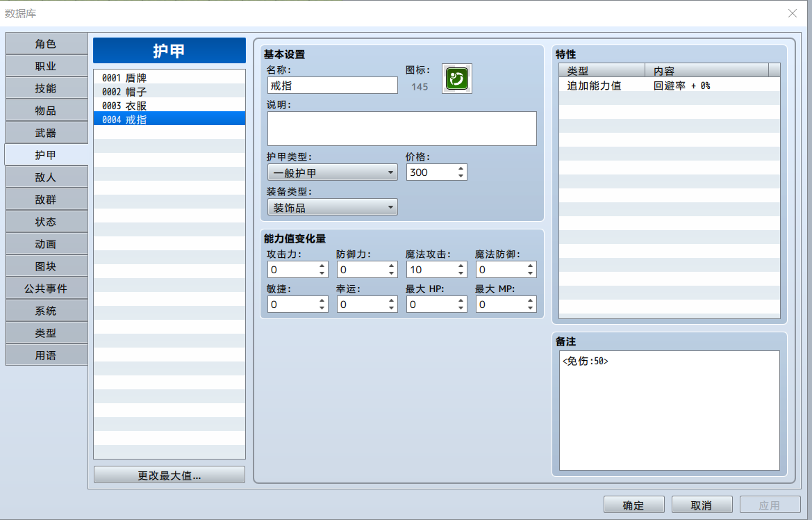Select armor entry 0002 帽子

[169, 92]
